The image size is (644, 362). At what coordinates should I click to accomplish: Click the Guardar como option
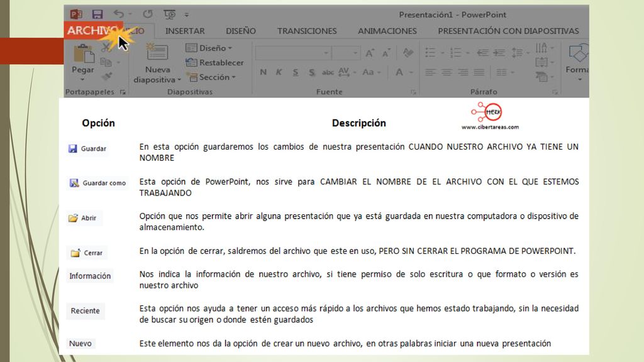click(97, 183)
